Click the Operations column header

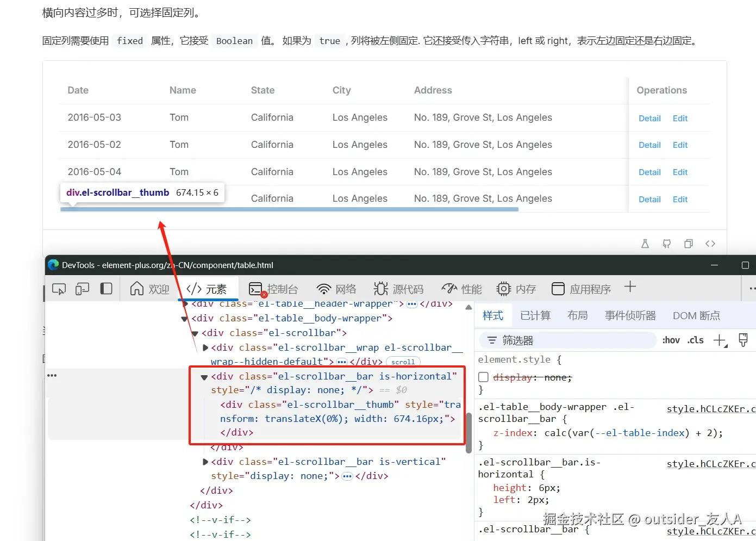pyautogui.click(x=661, y=90)
